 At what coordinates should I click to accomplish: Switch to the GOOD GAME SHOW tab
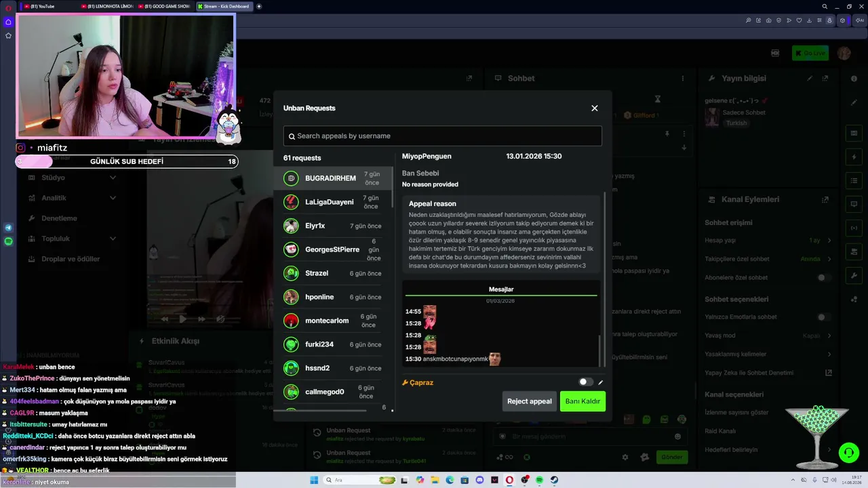click(x=165, y=6)
